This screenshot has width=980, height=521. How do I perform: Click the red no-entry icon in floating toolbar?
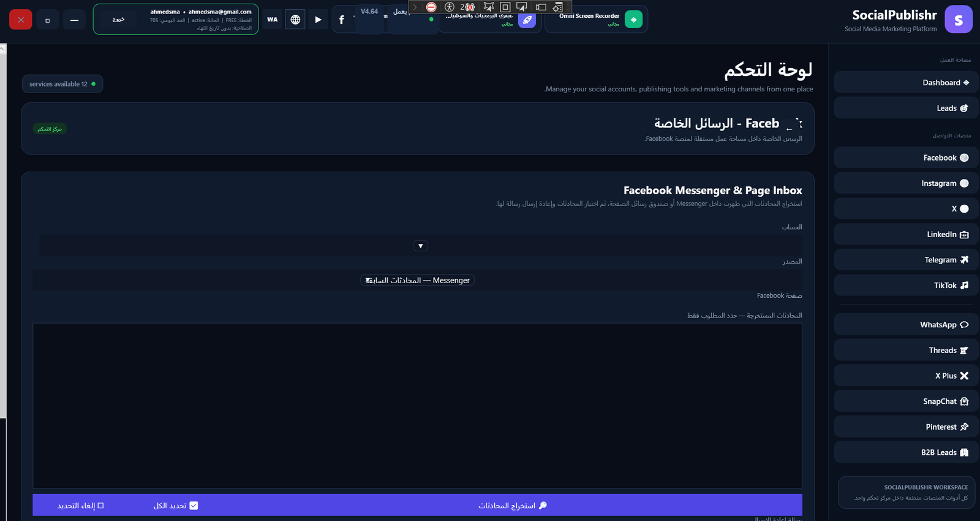[x=431, y=7]
